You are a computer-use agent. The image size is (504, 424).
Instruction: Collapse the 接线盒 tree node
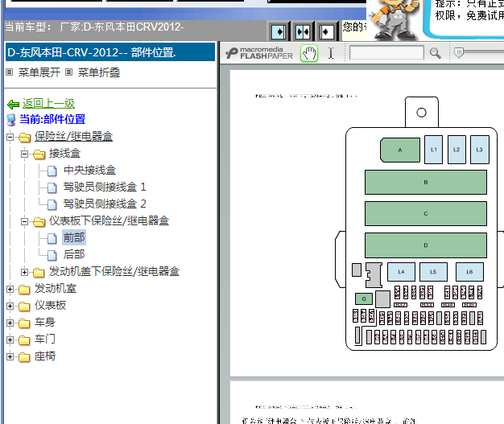(24, 154)
